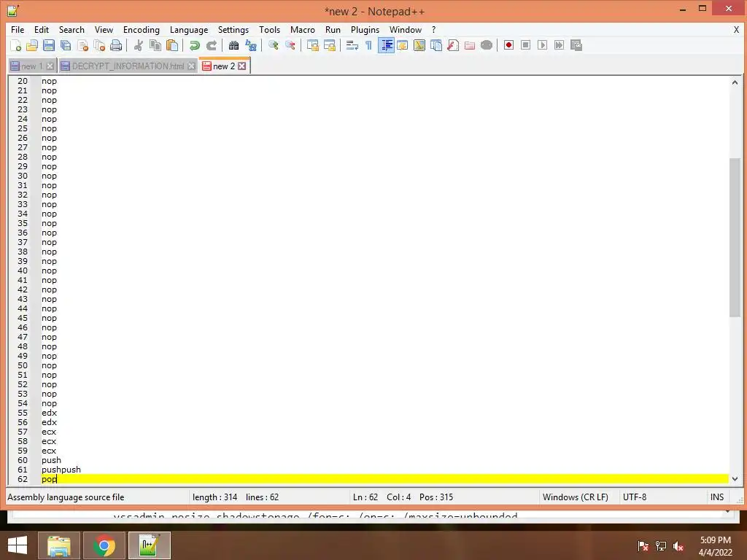Toggle Show All Characters pilcrow icon
Viewport: 747px width, 560px height.
point(368,45)
